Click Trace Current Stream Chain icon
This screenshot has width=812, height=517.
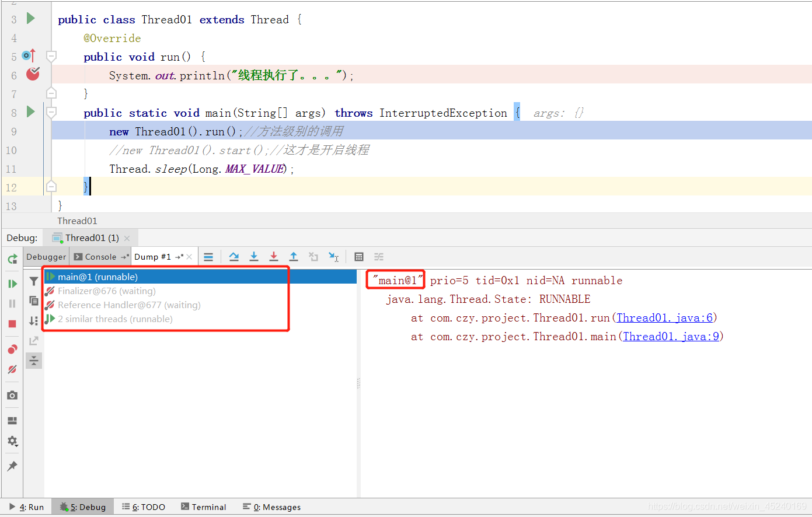(379, 257)
